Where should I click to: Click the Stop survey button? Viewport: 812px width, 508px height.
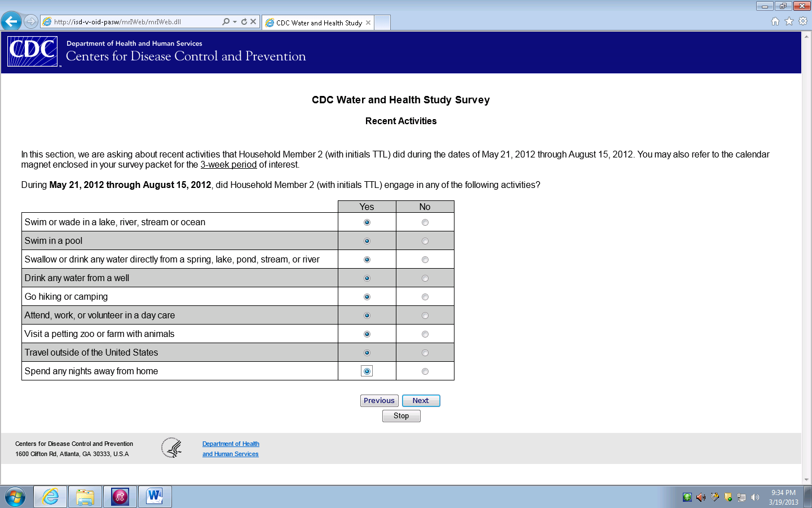(401, 416)
